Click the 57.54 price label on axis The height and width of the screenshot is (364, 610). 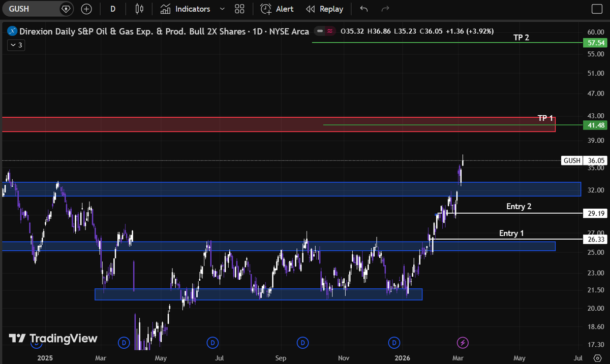[x=596, y=43]
